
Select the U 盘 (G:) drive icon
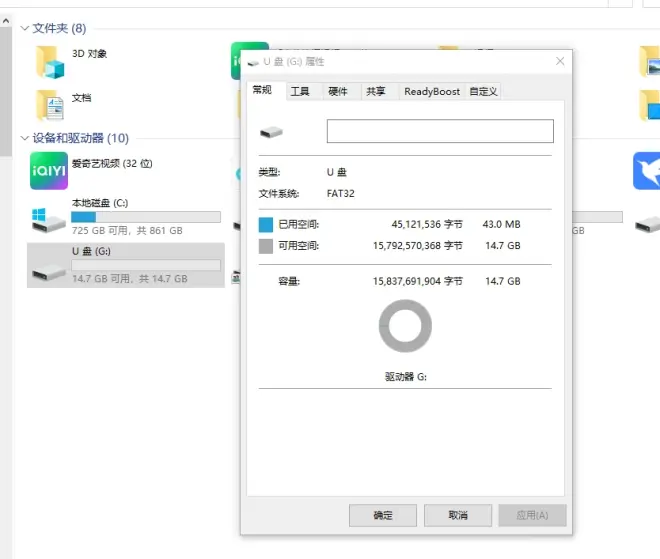[x=48, y=264]
